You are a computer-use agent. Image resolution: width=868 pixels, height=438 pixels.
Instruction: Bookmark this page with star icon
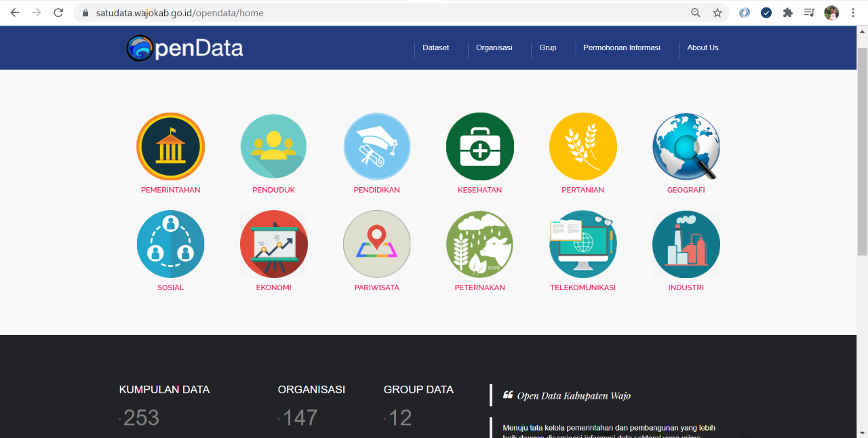(x=717, y=13)
